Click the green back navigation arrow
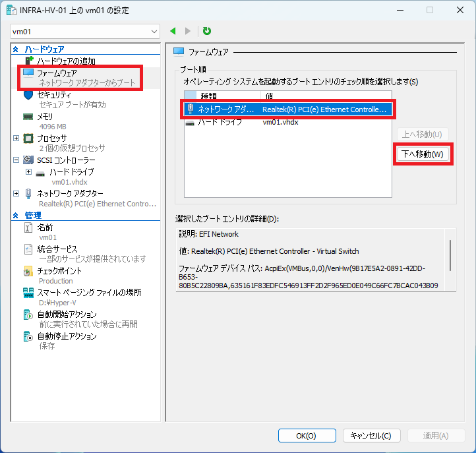 (x=173, y=31)
